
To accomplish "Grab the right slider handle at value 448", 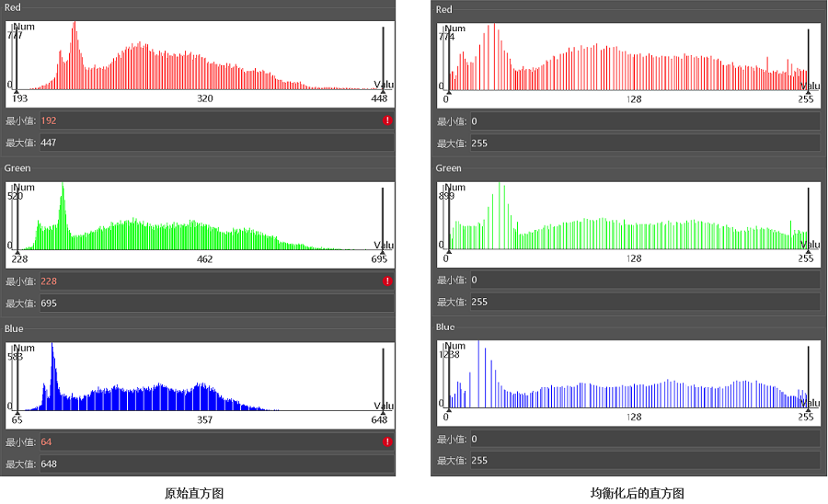I will [x=383, y=90].
